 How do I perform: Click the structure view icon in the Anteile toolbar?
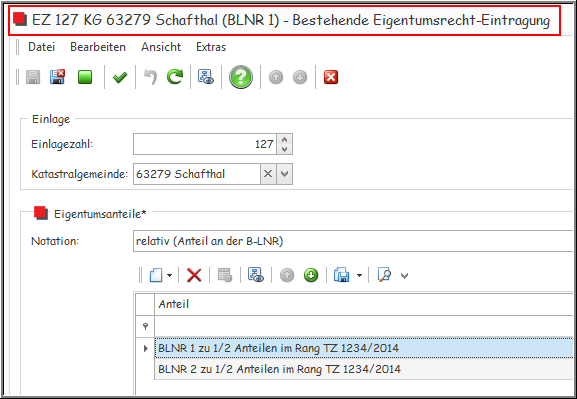[255, 275]
